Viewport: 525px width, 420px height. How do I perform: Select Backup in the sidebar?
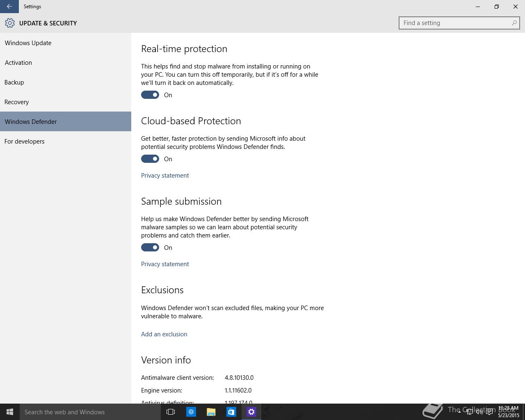(x=66, y=82)
